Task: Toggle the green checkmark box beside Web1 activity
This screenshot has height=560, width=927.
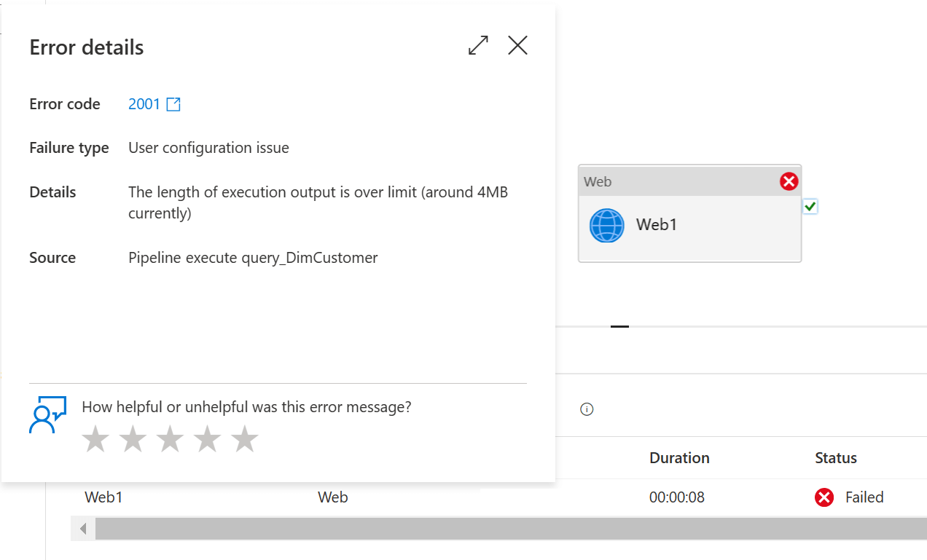Action: 810,207
